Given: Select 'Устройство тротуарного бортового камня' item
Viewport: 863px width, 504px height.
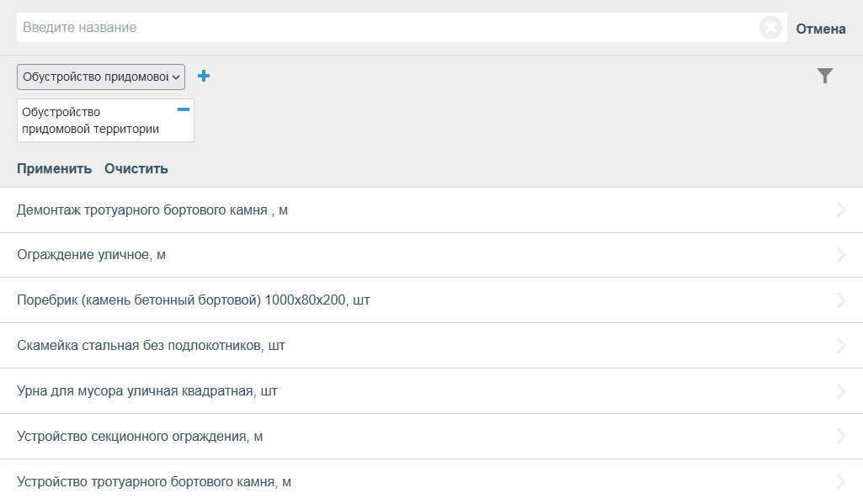Looking at the screenshot, I should pyautogui.click(x=154, y=482).
